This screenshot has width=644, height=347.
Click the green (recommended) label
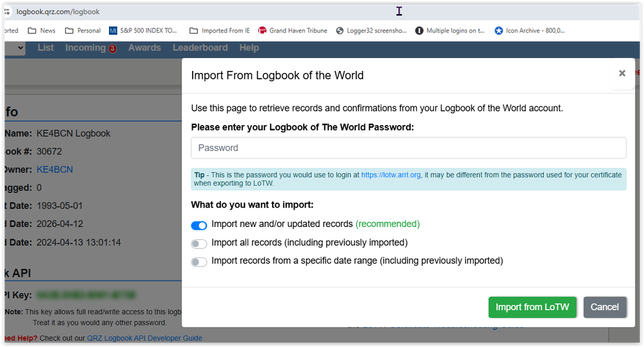click(387, 224)
